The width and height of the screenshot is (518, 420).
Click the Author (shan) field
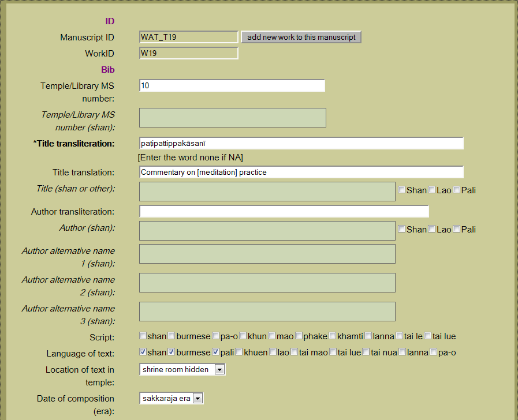pos(267,231)
